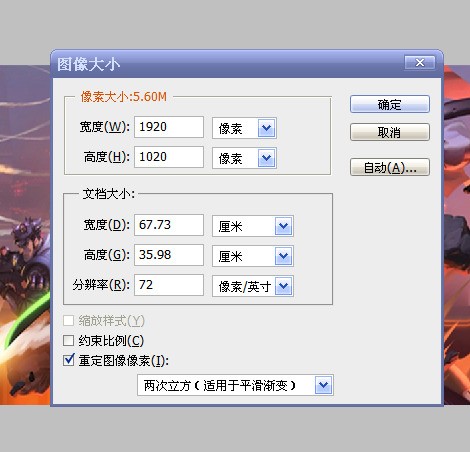
Task: Open the 像素/英寸 resolution unit dropdown
Action: (253, 286)
